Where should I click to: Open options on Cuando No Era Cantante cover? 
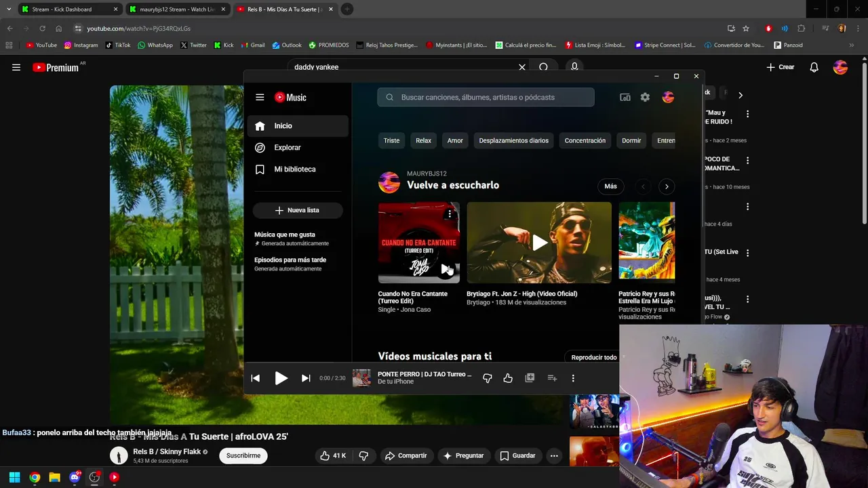(449, 214)
